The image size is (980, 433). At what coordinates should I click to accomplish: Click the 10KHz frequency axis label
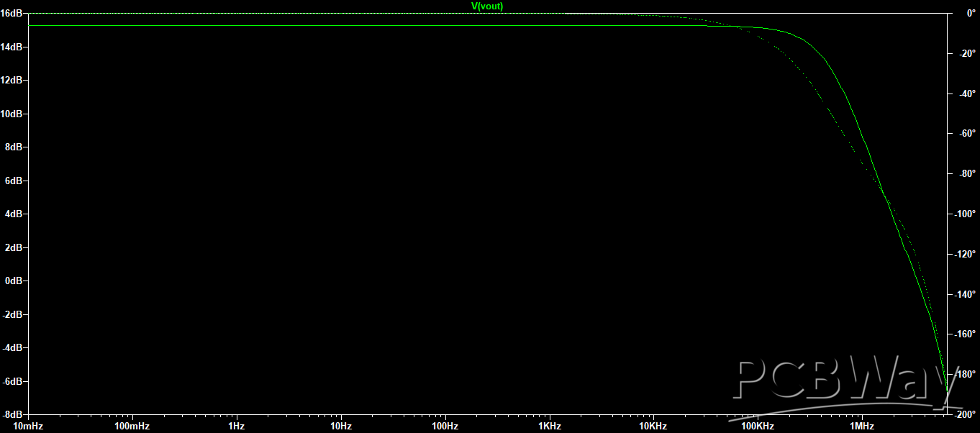point(653,427)
